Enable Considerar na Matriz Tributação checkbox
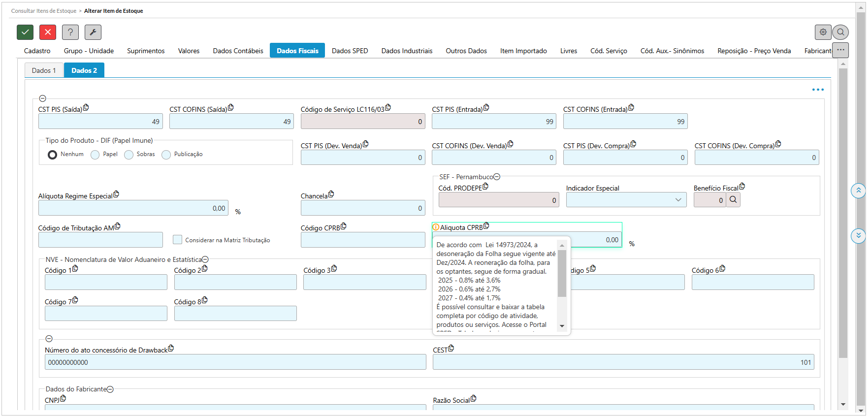868x416 pixels. (178, 240)
